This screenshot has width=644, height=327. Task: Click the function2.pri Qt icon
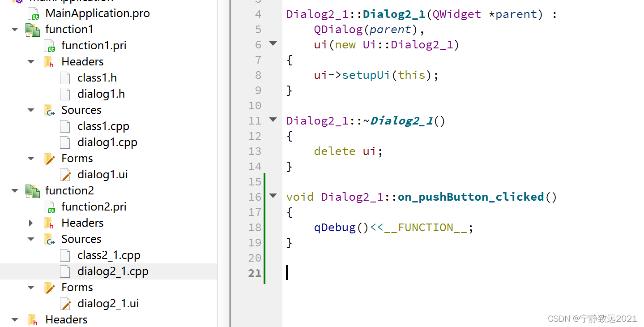click(x=50, y=207)
